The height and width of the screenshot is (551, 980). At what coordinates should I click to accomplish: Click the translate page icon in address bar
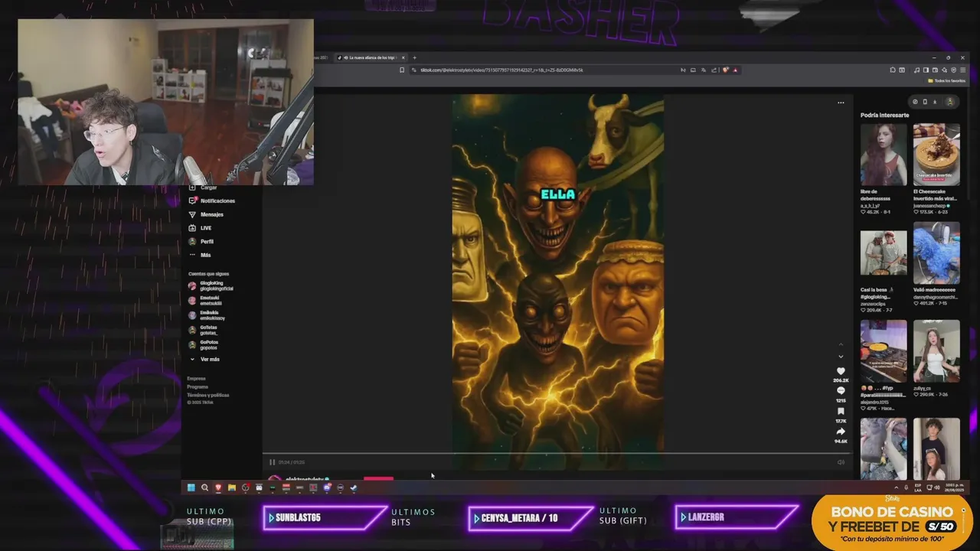pos(704,70)
